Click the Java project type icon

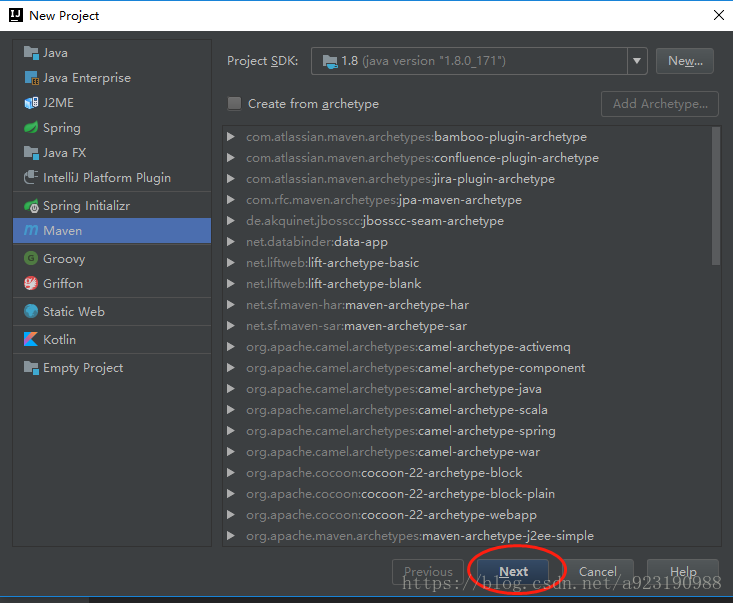click(31, 53)
